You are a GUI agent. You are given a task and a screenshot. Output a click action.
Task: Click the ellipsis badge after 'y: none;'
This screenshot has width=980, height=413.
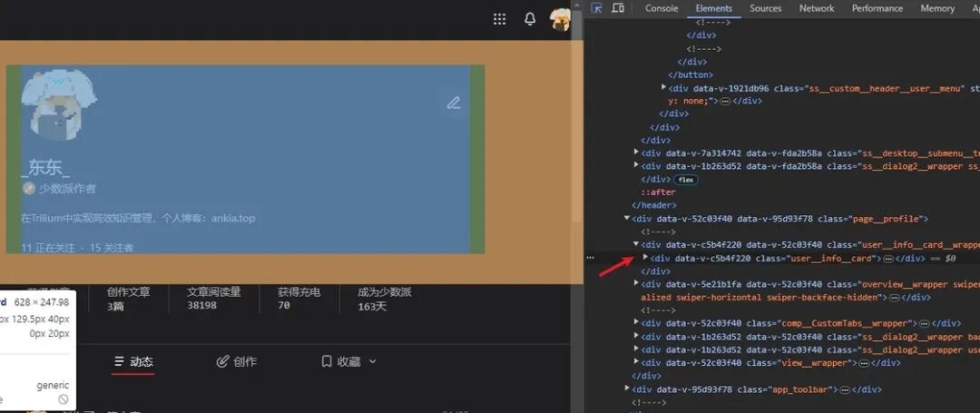pyautogui.click(x=725, y=102)
